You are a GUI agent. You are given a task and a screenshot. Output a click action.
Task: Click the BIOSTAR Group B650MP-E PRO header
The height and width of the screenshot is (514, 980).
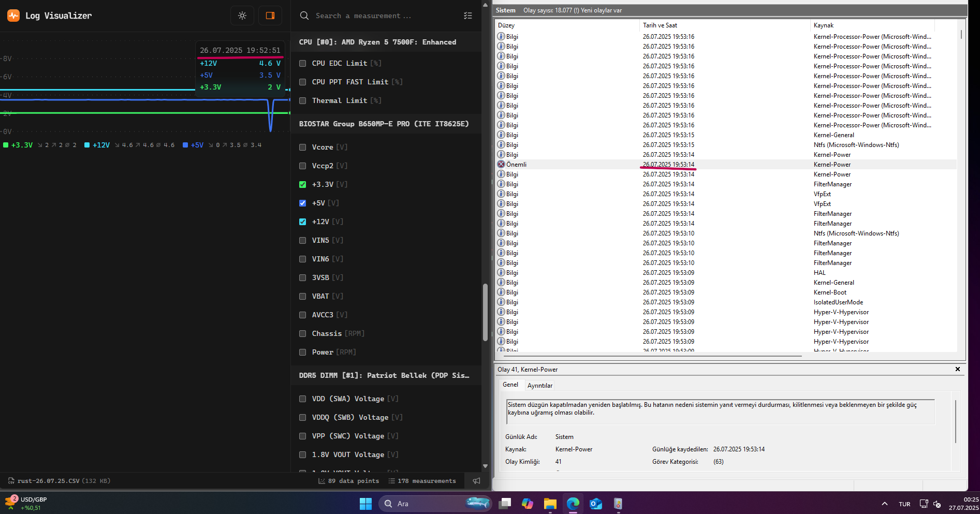click(x=384, y=124)
